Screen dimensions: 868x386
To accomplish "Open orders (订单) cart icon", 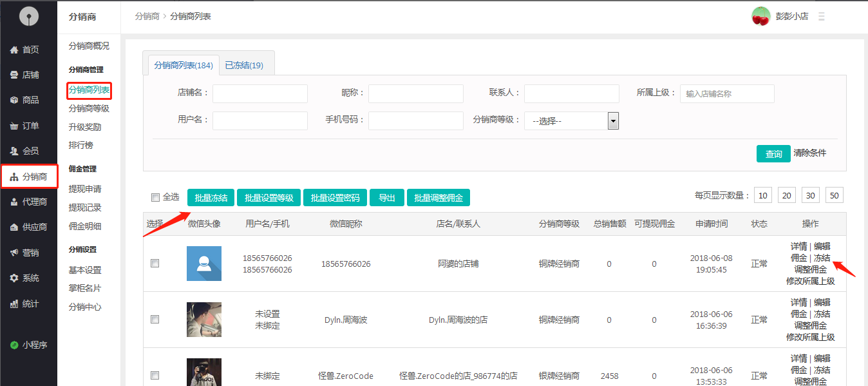I will coord(14,126).
